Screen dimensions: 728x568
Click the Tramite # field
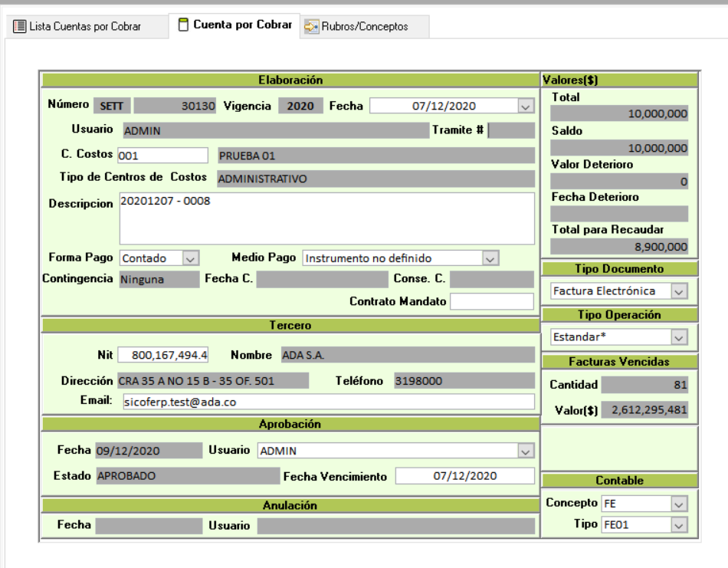[511, 130]
